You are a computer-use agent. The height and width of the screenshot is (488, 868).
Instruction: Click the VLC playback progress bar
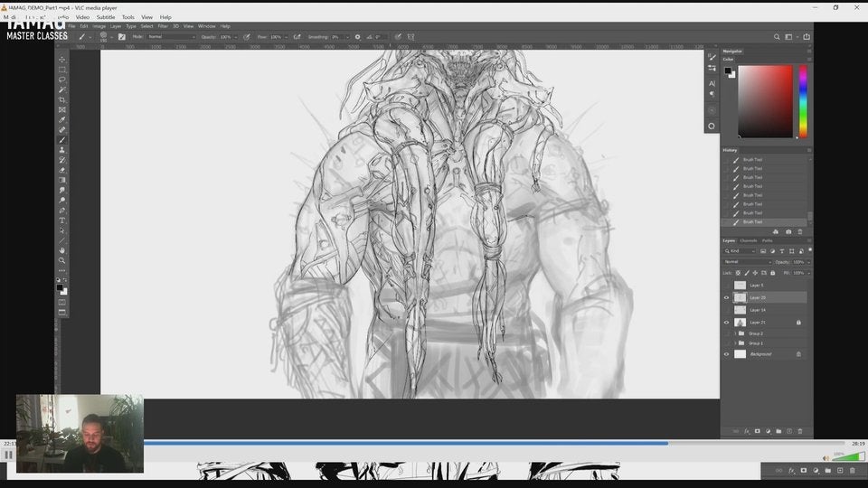point(494,443)
